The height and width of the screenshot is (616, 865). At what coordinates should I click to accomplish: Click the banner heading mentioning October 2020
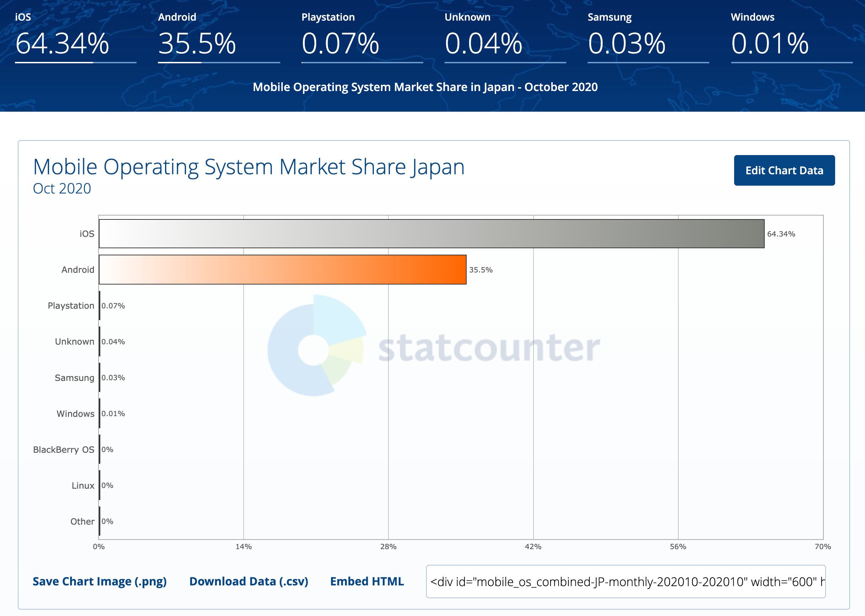(425, 87)
